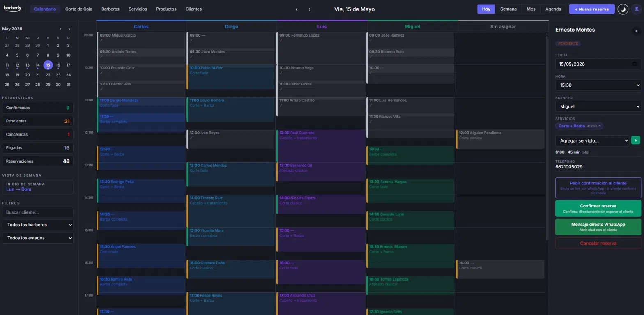644x315 pixels.
Task: Open the user profile icon
Action: (x=637, y=9)
